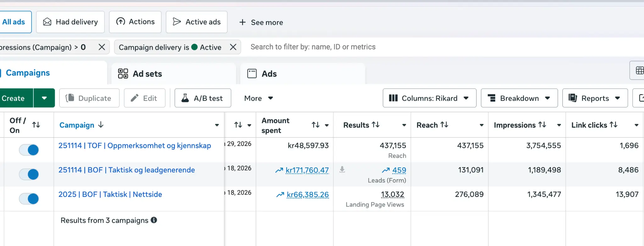Open the Impressions column options arrow
644x246 pixels.
559,125
